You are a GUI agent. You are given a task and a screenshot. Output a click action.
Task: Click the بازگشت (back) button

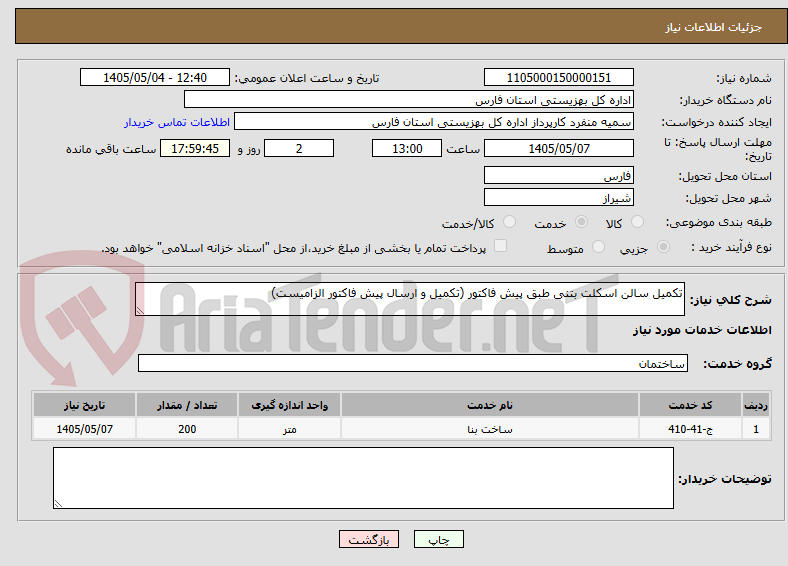point(369,539)
